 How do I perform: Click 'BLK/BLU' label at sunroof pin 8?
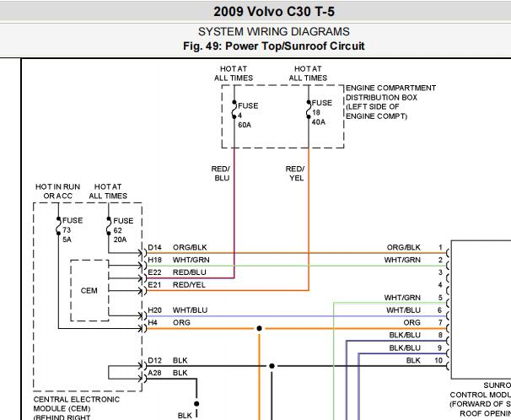click(x=405, y=335)
